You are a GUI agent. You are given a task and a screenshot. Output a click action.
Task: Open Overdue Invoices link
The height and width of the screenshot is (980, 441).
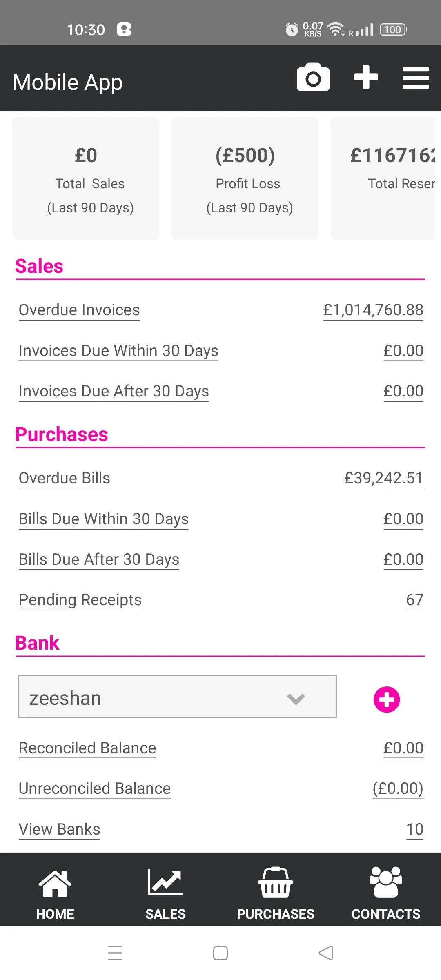[x=79, y=310]
